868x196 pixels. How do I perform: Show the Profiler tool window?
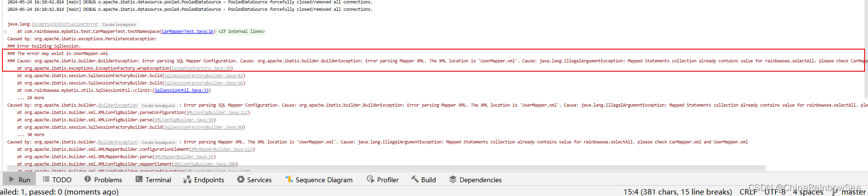point(383,180)
